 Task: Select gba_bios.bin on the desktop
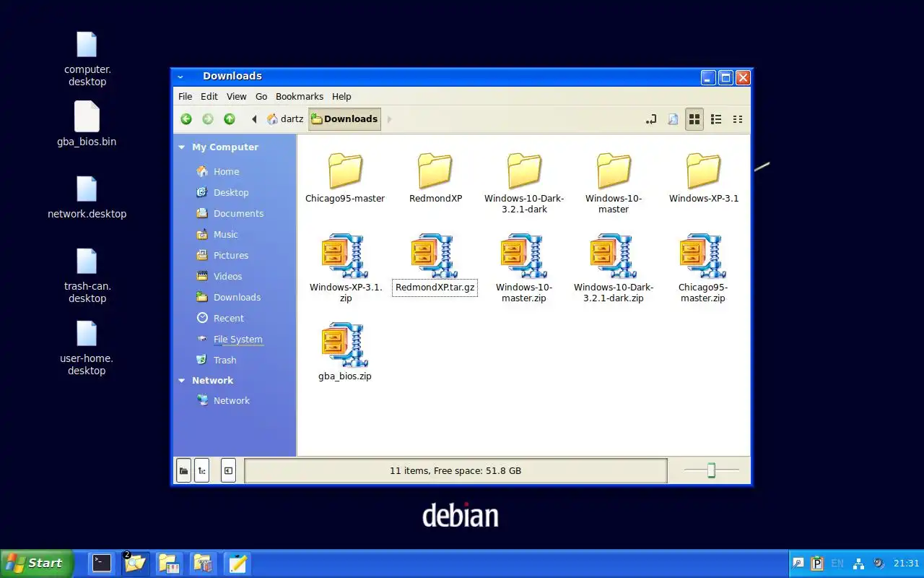[x=87, y=124]
